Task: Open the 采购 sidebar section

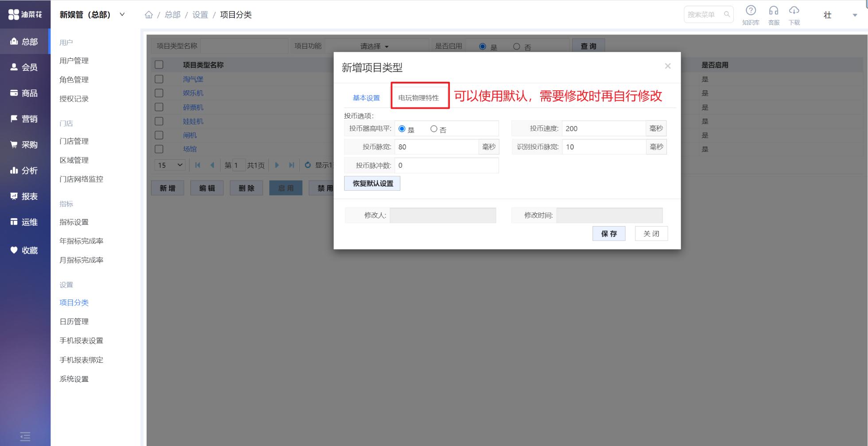Action: [x=24, y=145]
